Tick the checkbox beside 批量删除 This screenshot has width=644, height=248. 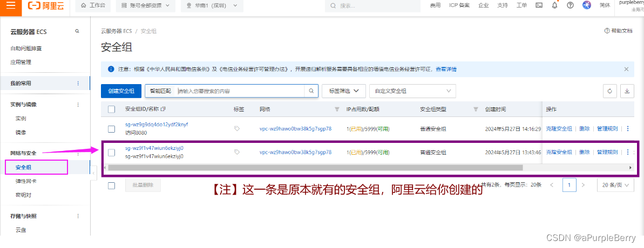[x=111, y=185]
